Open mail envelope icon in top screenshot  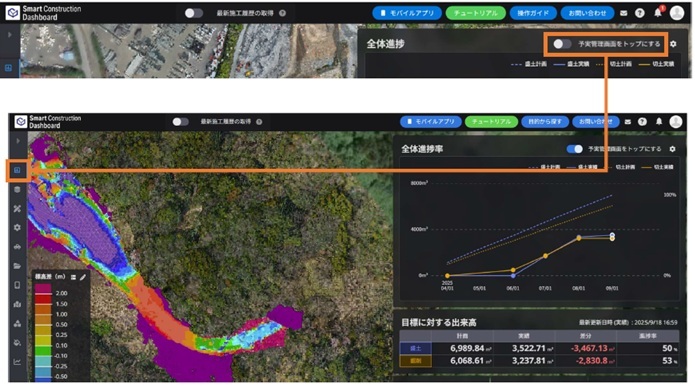(624, 13)
